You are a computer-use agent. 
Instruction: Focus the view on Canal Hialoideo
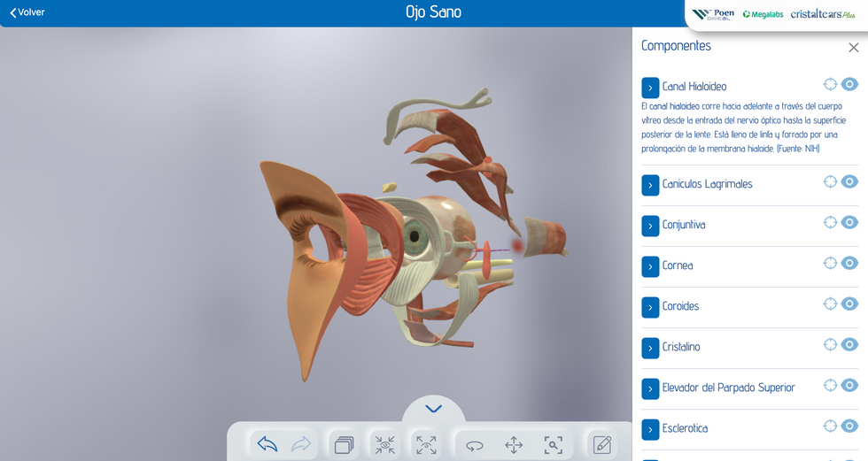830,84
